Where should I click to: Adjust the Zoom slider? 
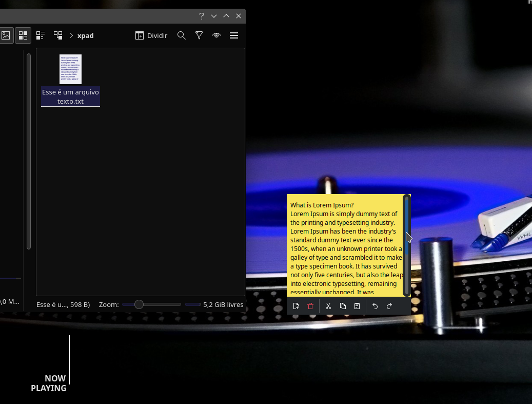[x=139, y=304]
